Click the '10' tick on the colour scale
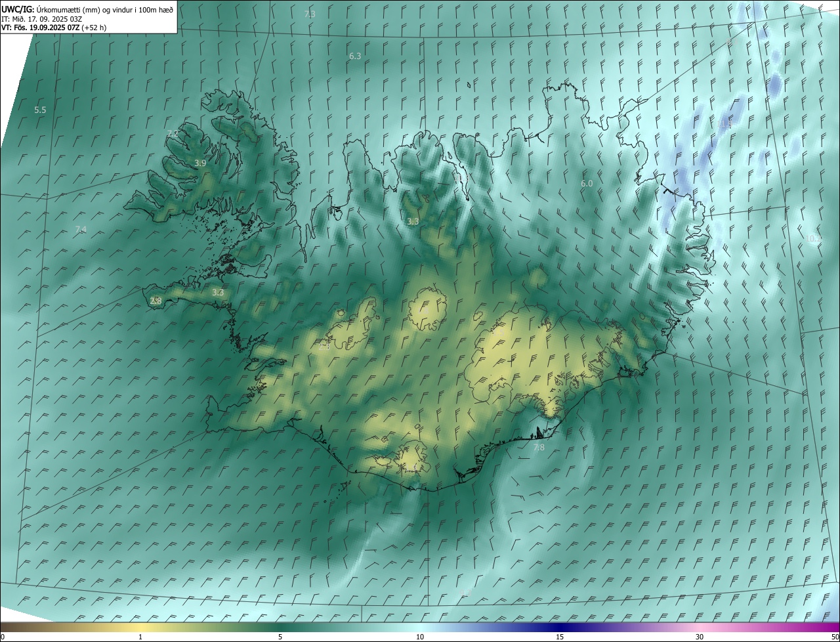840x642 pixels. click(x=420, y=637)
